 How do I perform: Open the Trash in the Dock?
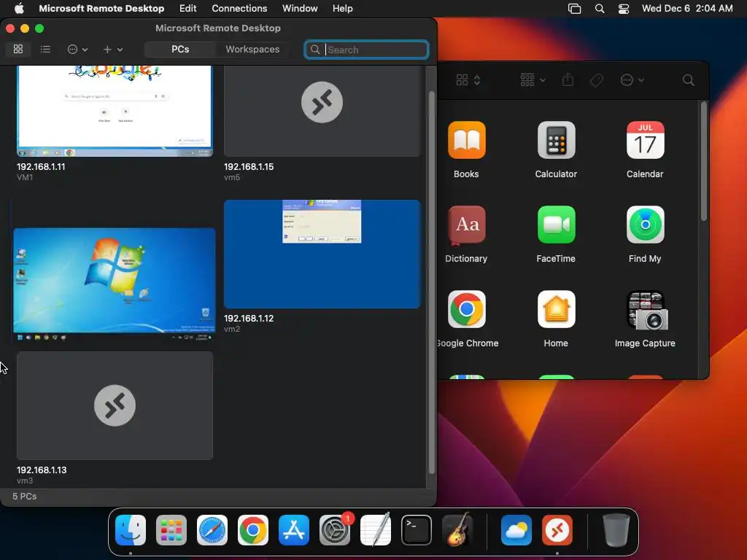(x=616, y=530)
